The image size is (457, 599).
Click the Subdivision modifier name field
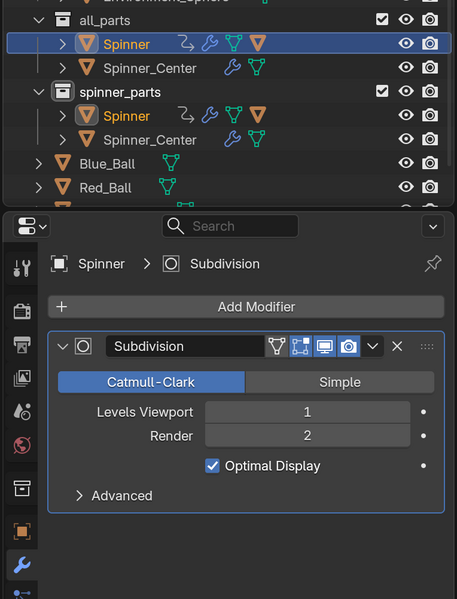coord(185,346)
